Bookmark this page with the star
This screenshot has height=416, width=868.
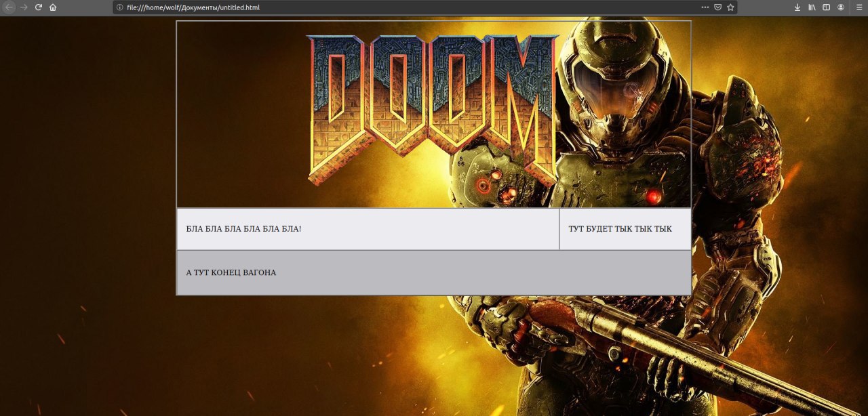click(x=730, y=7)
